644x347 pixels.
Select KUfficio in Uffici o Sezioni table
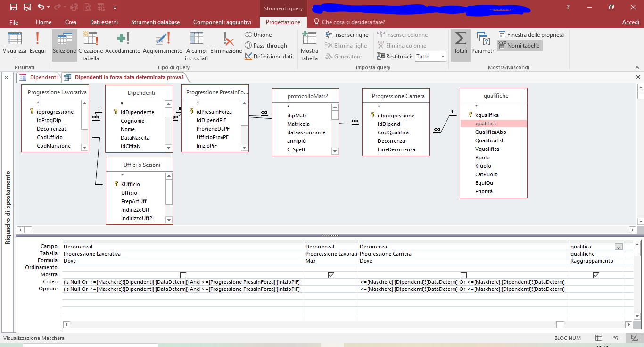pos(131,184)
